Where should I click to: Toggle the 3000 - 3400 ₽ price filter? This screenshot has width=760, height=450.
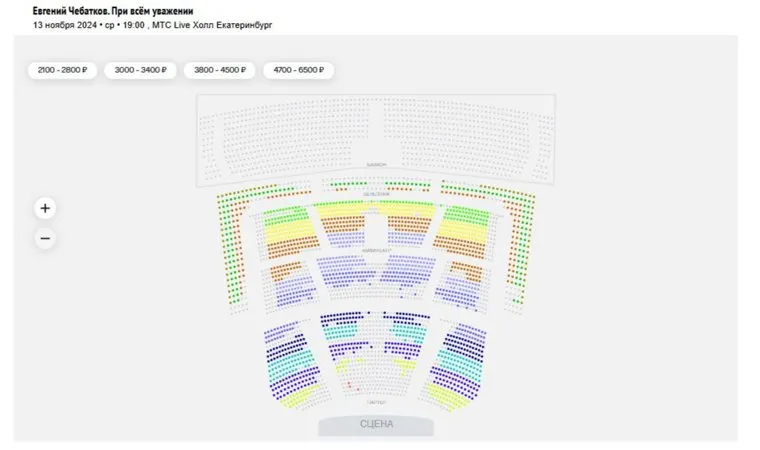point(140,70)
